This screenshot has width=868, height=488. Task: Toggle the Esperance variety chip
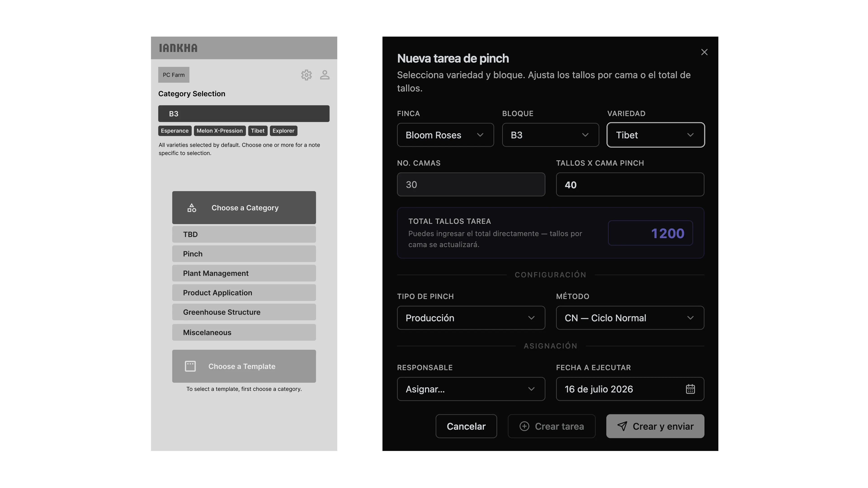pos(175,131)
